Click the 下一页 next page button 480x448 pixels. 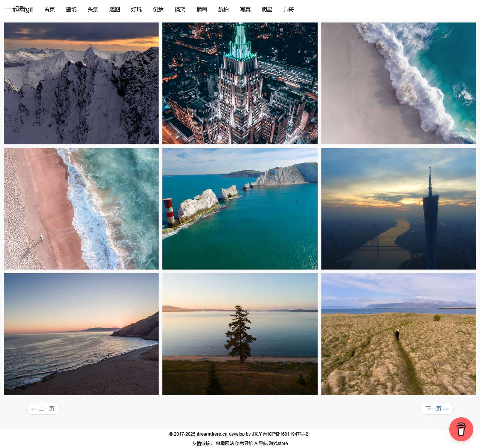[x=436, y=409]
